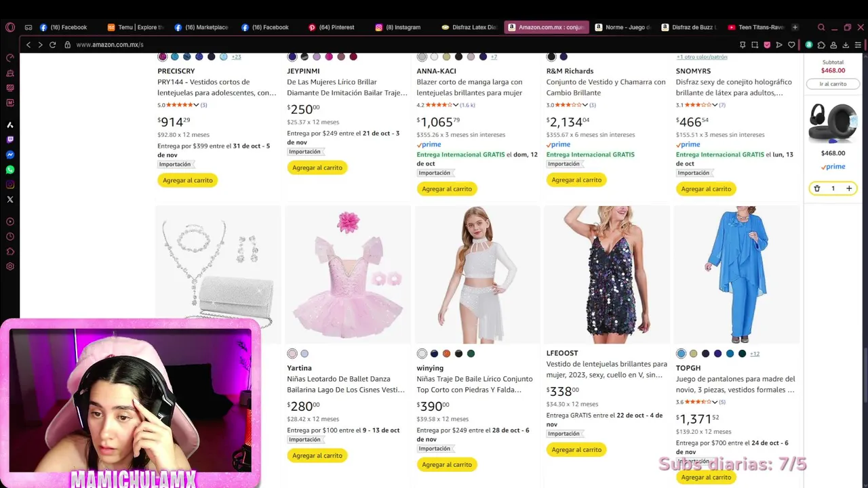868x488 pixels.
Task: Select the orange color swatch for winying outfit
Action: coord(446,353)
